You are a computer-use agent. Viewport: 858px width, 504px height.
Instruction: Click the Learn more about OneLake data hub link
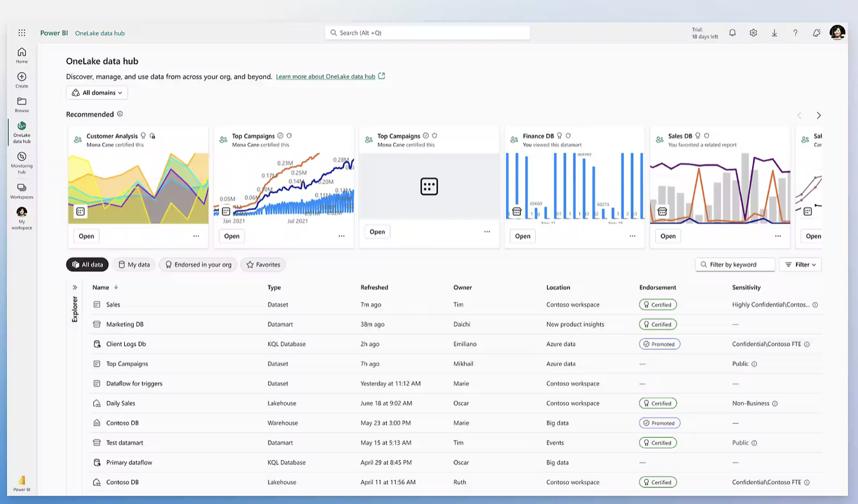326,76
